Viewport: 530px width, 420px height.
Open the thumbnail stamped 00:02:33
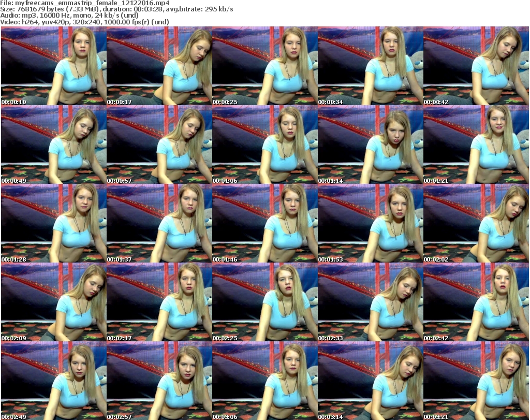click(x=371, y=302)
